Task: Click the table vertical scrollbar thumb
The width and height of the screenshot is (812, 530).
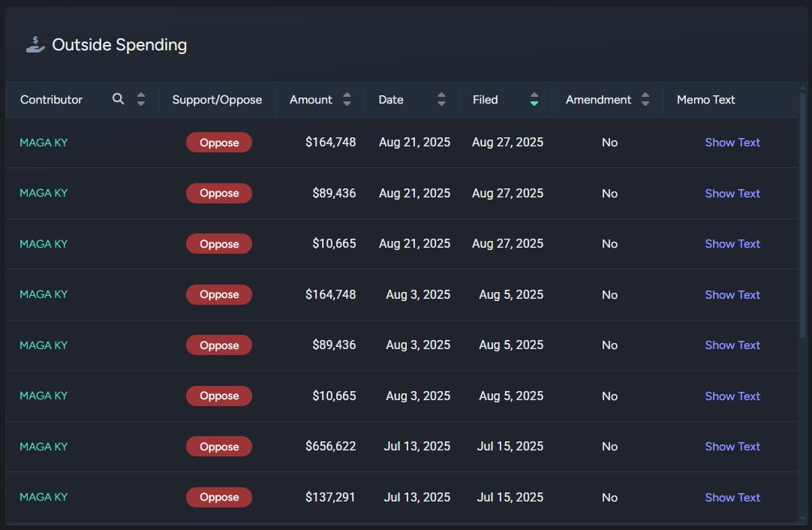Action: point(803,215)
